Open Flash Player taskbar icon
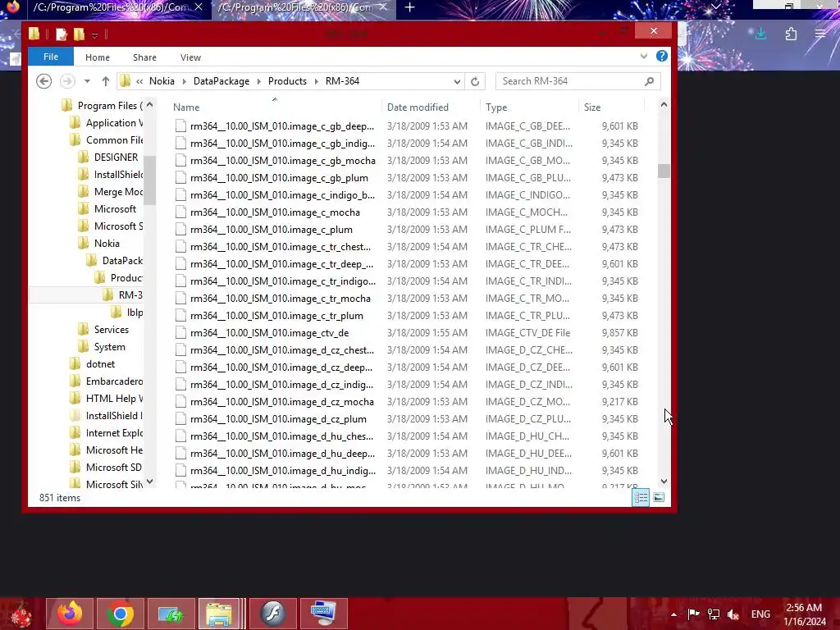The width and height of the screenshot is (840, 630). click(x=273, y=614)
